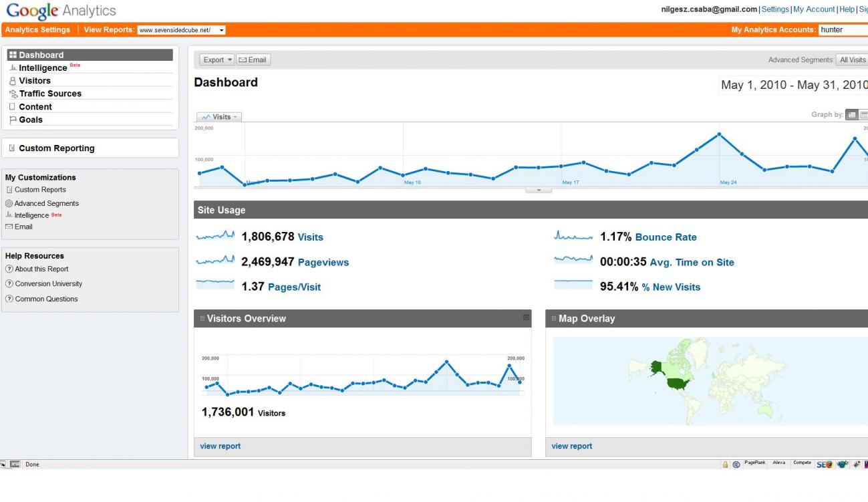Open Conversion University help link
This screenshot has width=868, height=502.
tap(49, 284)
